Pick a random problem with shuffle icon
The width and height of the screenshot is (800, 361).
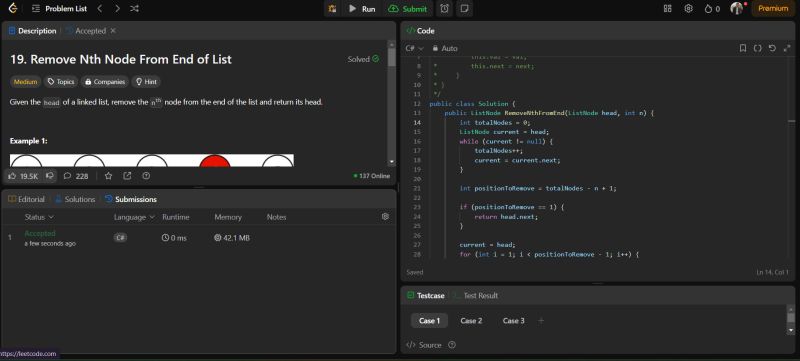click(x=134, y=9)
